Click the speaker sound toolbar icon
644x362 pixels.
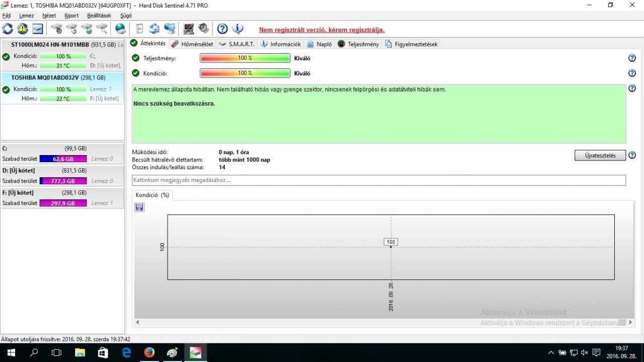203,29
